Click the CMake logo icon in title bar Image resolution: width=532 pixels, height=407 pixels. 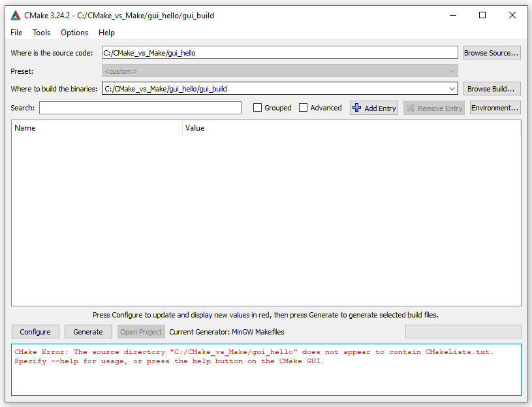[16, 16]
